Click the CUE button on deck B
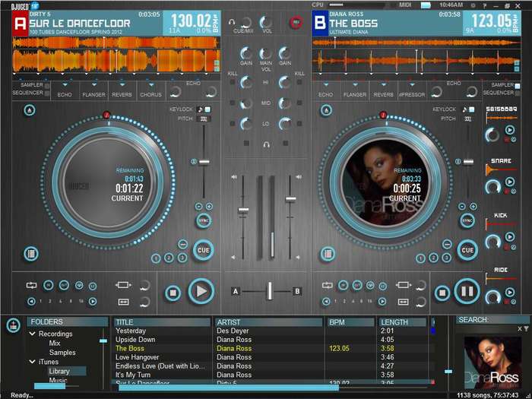Image resolution: width=532 pixels, height=399 pixels. point(467,250)
